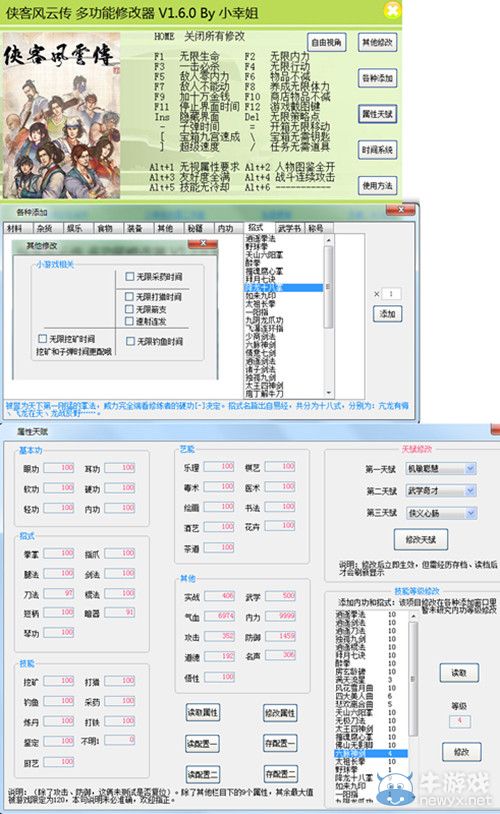Viewport: 500px width, 814px height.
Task: Click the moves list scroll-down arrow
Action: pos(328,394)
